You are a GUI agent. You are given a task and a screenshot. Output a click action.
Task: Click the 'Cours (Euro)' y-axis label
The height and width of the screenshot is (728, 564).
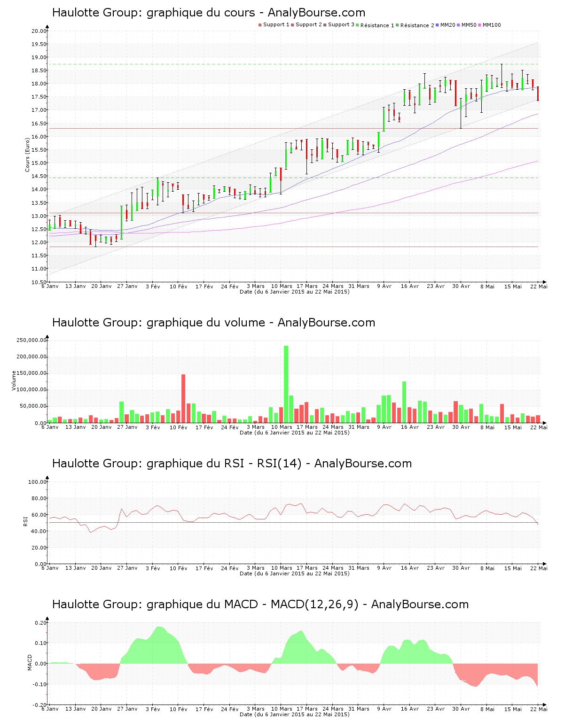pyautogui.click(x=28, y=154)
